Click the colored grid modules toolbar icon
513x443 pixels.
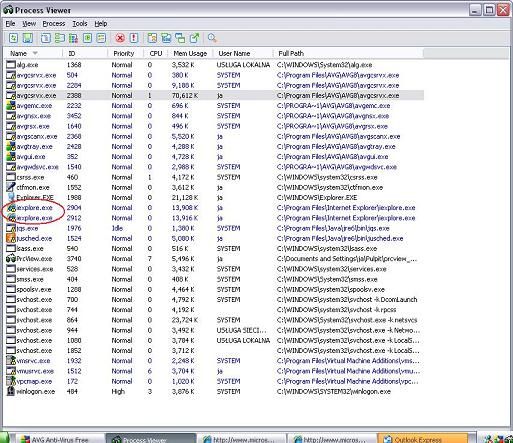pos(73,38)
